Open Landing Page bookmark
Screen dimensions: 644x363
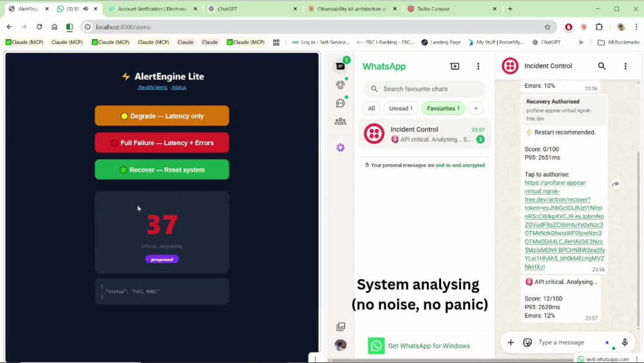[x=440, y=43]
